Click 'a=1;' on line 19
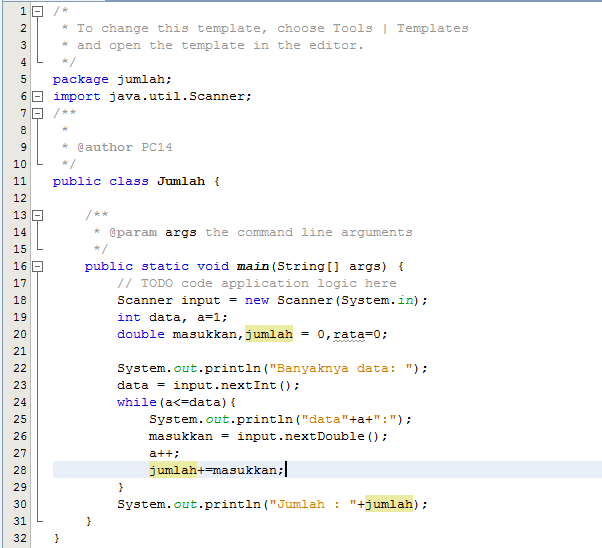The width and height of the screenshot is (602, 548). tap(212, 317)
